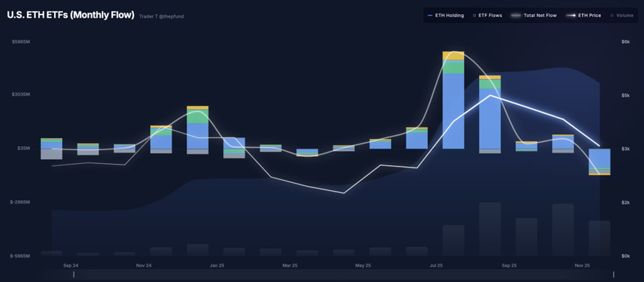Select the negative Nov 25 flow bar
Image resolution: width=644 pixels, height=282 pixels.
click(600, 162)
